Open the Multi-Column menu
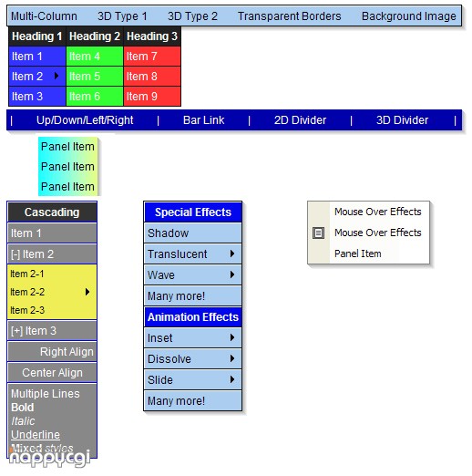The image size is (472, 476). [44, 16]
